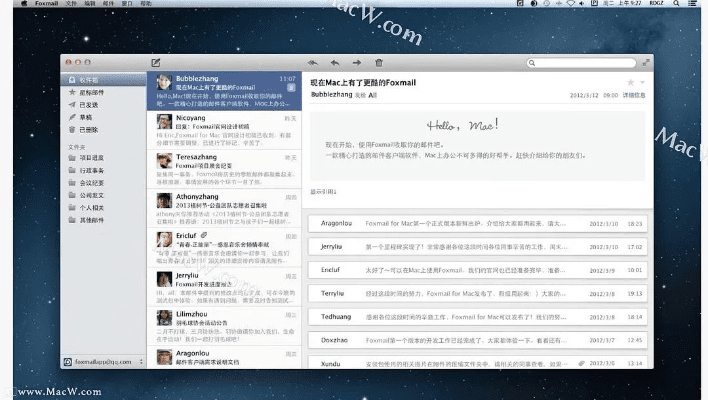Click the forward arrow icon
The image size is (708, 400).
(x=356, y=63)
